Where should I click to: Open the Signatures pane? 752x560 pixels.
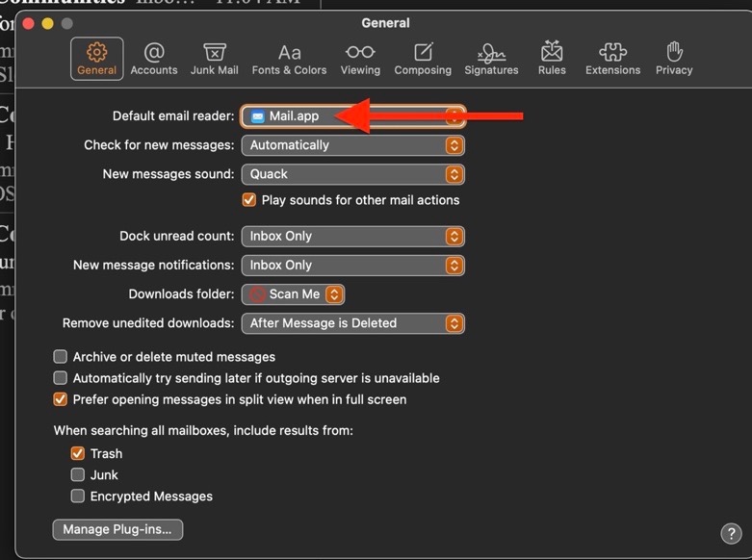point(491,59)
